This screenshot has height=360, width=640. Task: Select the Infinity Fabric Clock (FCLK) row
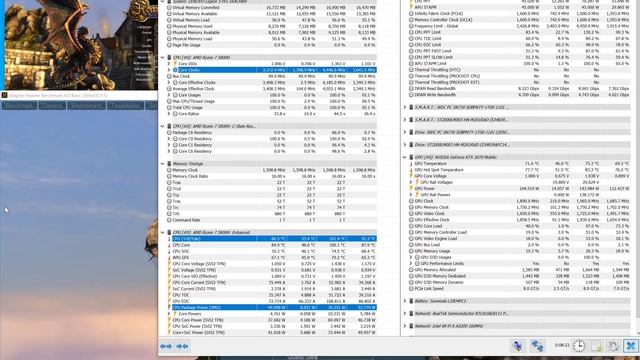(519, 13)
